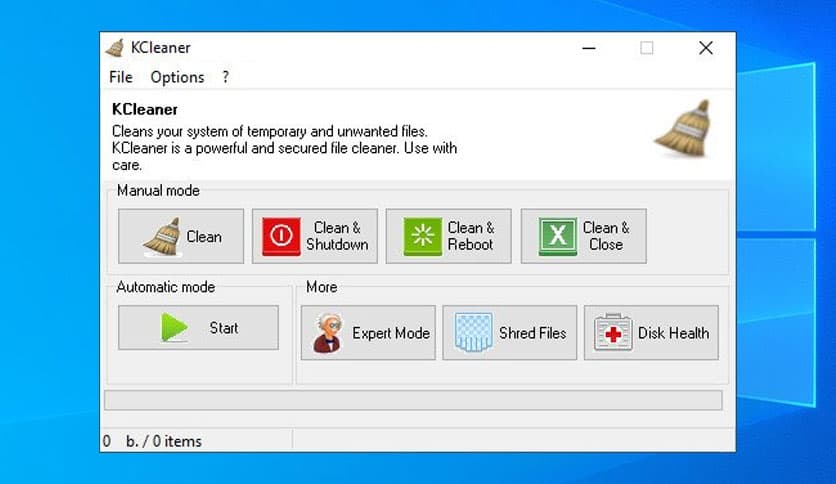Click the Clean button with the broom icon
836x484 pixels.
pyautogui.click(x=181, y=236)
